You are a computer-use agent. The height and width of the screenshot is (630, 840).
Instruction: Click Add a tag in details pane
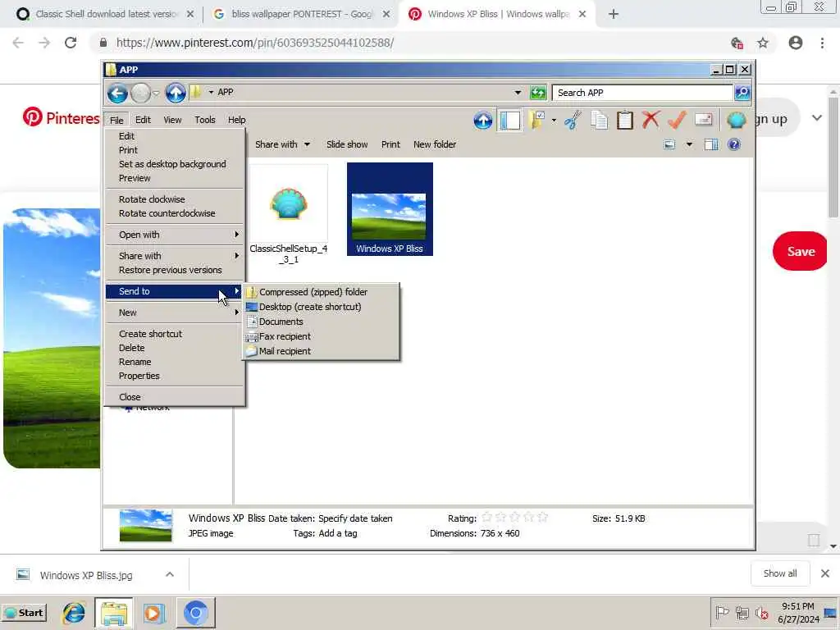[337, 533]
